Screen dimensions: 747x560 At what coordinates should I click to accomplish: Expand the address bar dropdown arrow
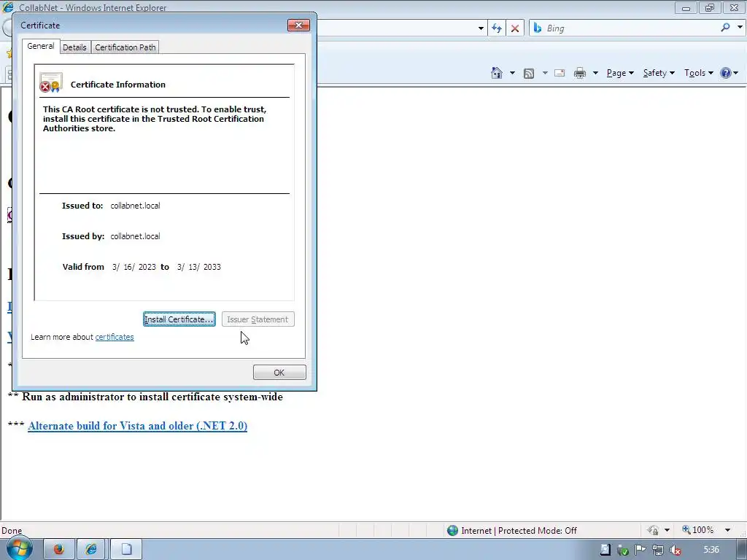(481, 28)
